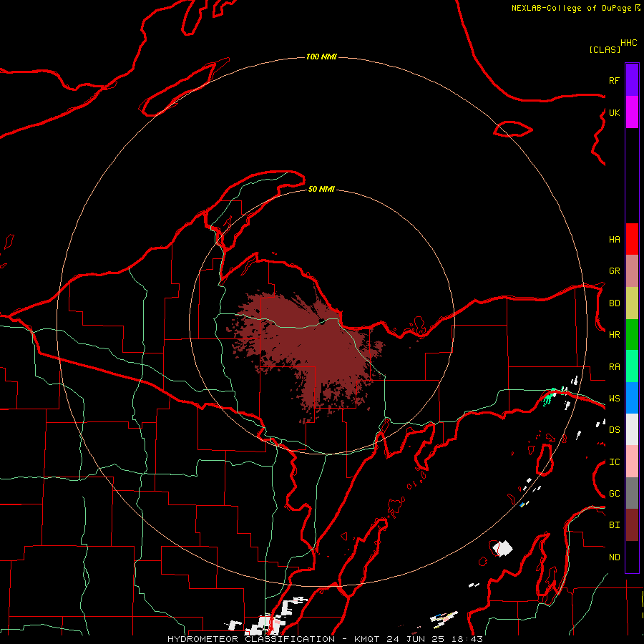Click the "BI" legend label
Screen dimensions: 644x644
[614, 525]
